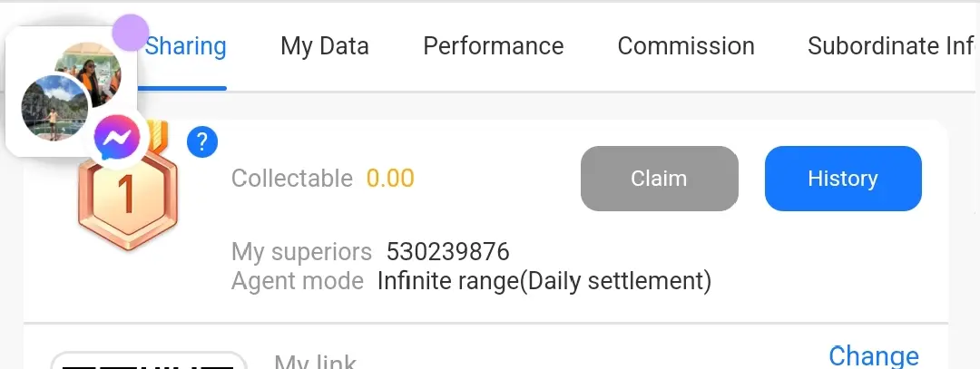Select the superior ID 530239876
Image resolution: width=980 pixels, height=369 pixels.
click(447, 252)
